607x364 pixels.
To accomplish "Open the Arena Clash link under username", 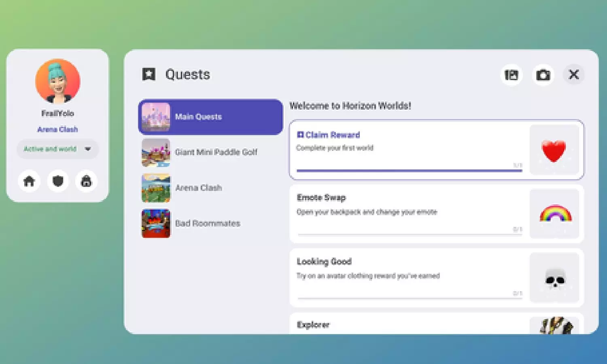I will click(57, 129).
